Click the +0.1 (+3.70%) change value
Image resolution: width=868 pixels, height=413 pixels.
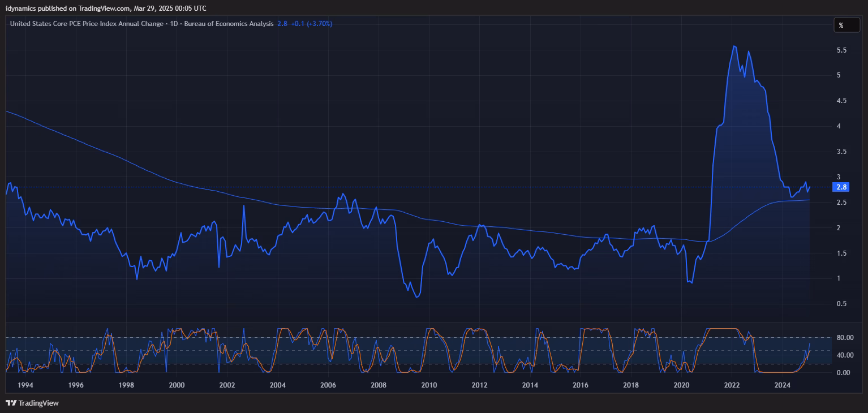tap(312, 24)
